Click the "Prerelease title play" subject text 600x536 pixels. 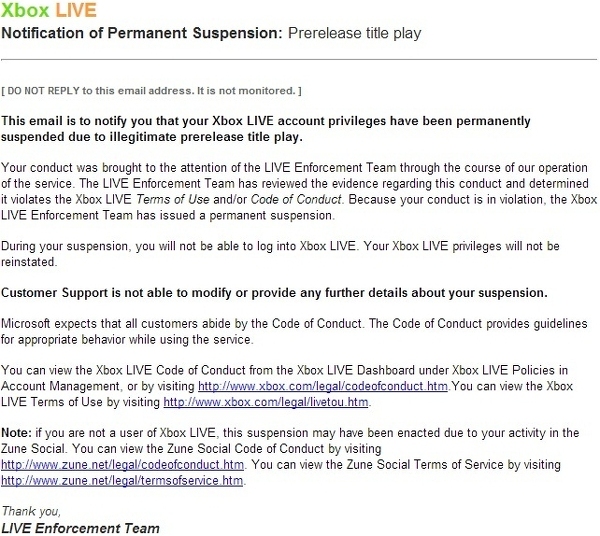[355, 33]
